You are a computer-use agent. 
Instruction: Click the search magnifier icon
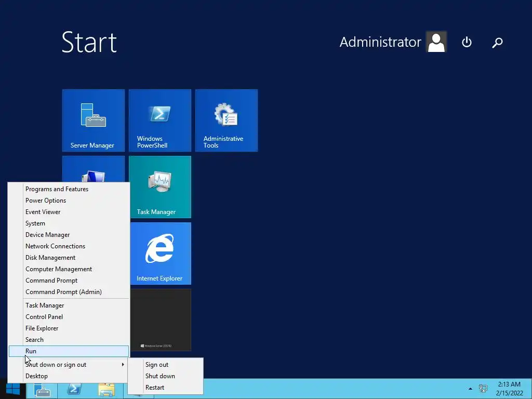click(x=497, y=43)
